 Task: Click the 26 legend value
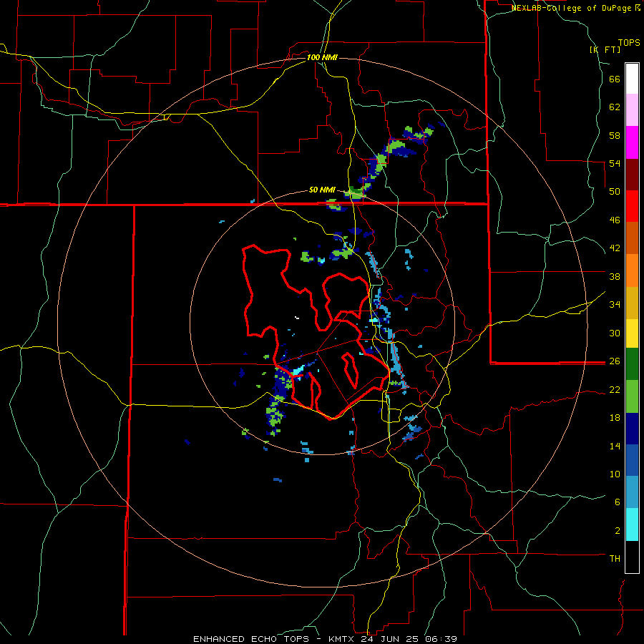(615, 361)
